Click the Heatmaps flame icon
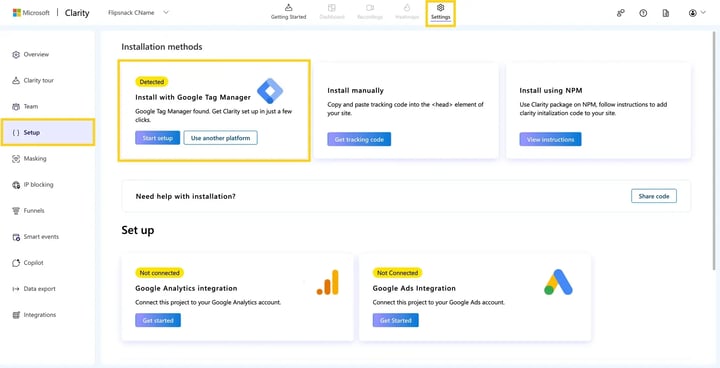720x368 pixels. pos(407,7)
